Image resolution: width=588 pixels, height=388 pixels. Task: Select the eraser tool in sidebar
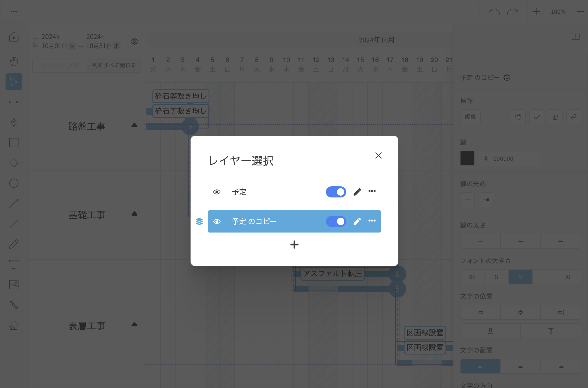coord(14,325)
